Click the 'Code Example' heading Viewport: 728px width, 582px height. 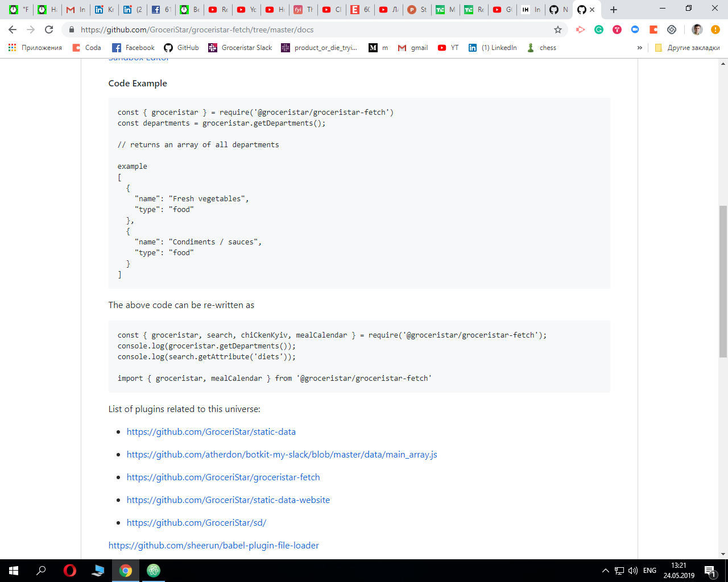pos(138,83)
